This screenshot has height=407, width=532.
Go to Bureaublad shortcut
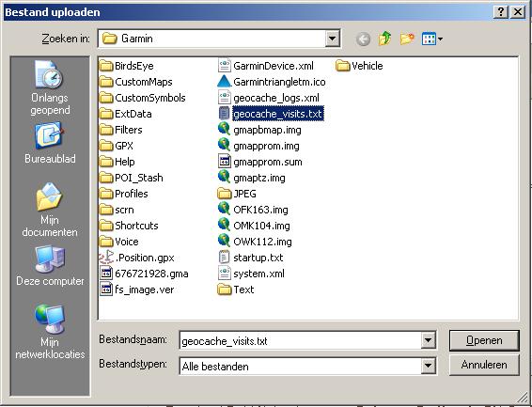(50, 144)
